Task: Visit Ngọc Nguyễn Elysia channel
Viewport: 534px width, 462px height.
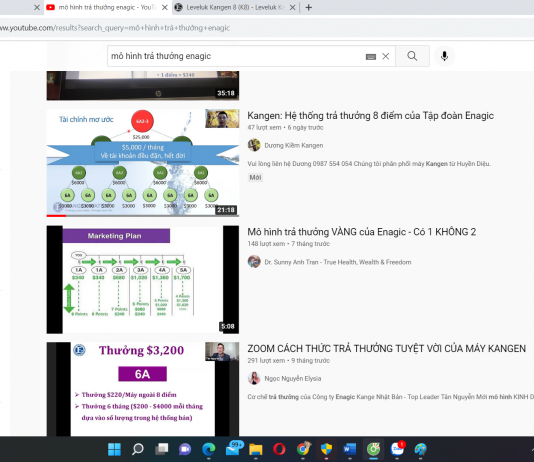Action: pyautogui.click(x=293, y=379)
